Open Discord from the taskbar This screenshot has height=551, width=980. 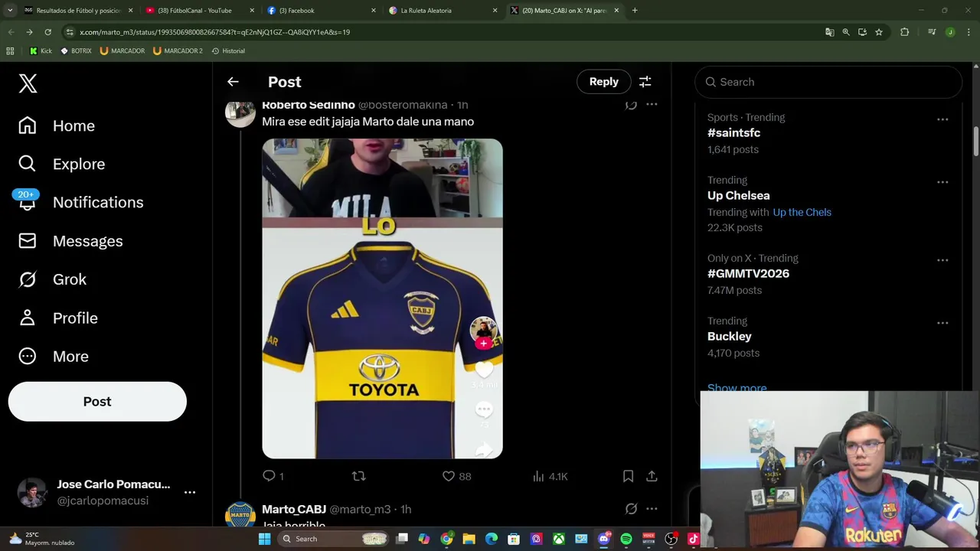(x=603, y=539)
